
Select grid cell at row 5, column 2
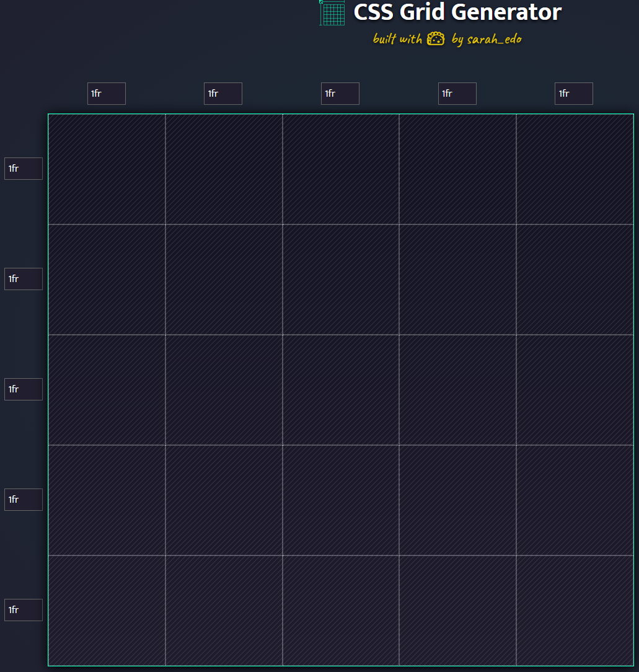(x=224, y=611)
